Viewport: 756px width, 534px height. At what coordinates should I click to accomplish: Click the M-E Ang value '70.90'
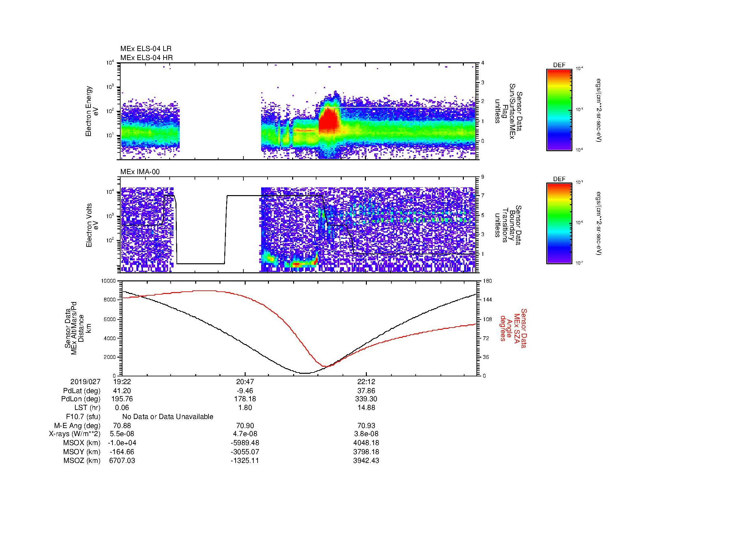[x=245, y=425]
